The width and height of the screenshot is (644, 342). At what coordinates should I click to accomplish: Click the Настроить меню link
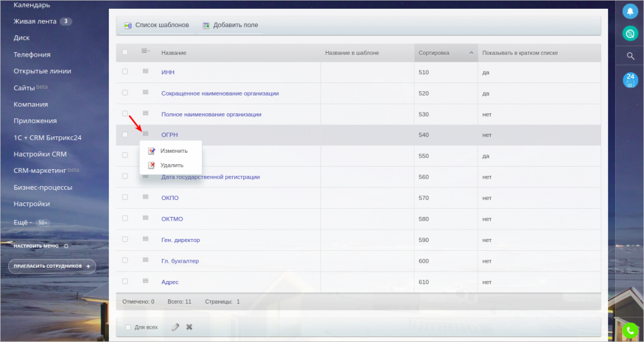pyautogui.click(x=36, y=246)
